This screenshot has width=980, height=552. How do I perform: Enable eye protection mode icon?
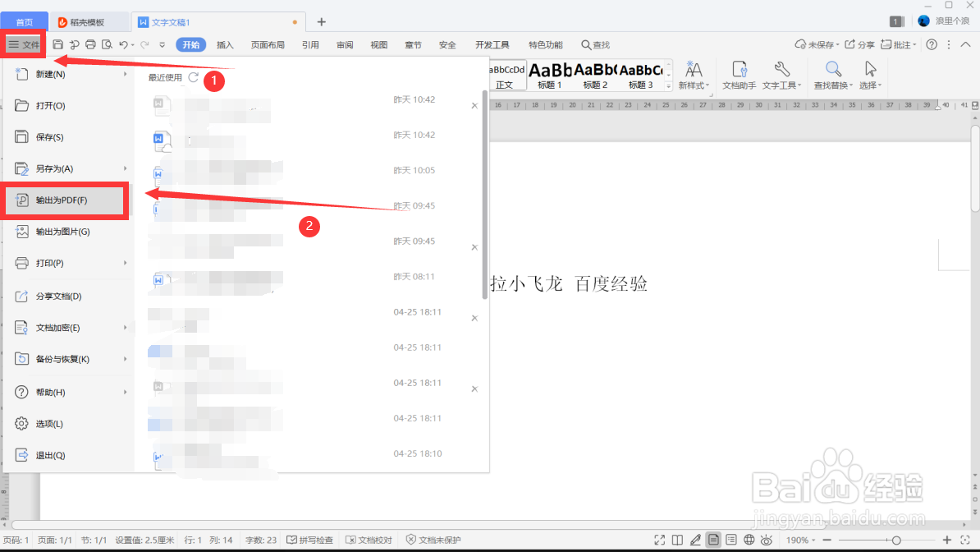(x=767, y=540)
